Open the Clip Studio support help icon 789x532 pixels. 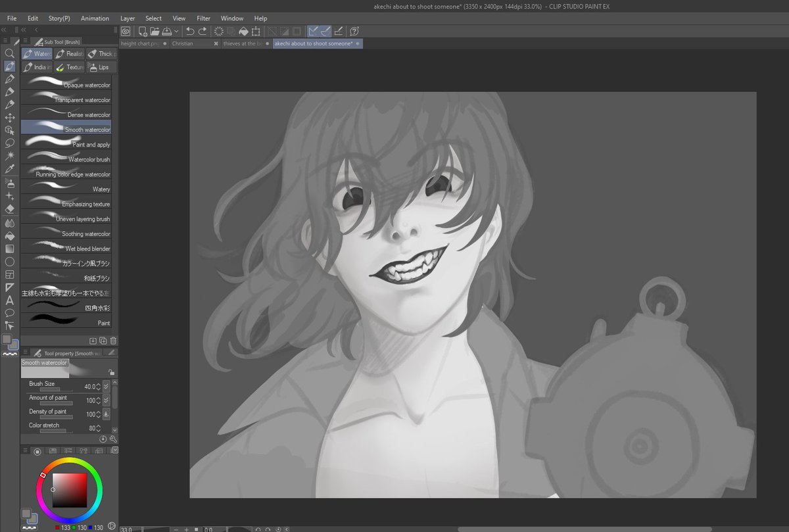(354, 31)
